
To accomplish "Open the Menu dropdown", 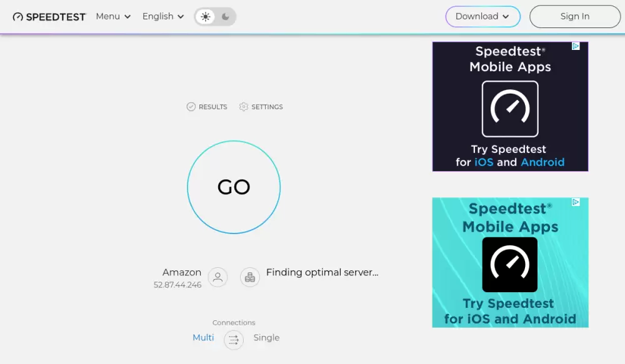I will tap(113, 16).
